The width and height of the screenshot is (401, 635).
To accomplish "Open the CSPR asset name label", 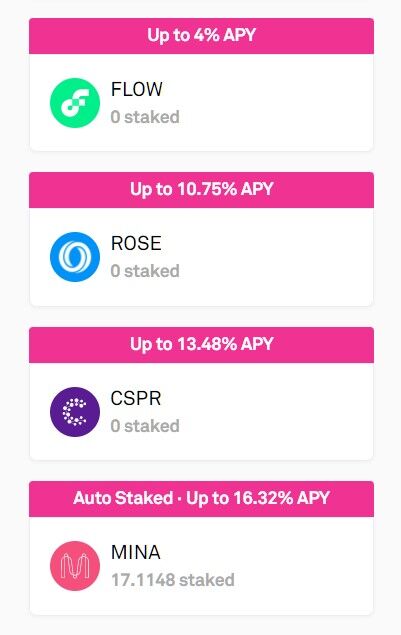I will click(x=136, y=398).
